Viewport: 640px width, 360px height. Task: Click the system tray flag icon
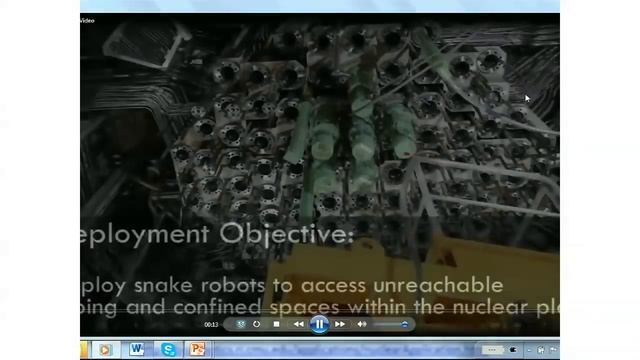554,350
